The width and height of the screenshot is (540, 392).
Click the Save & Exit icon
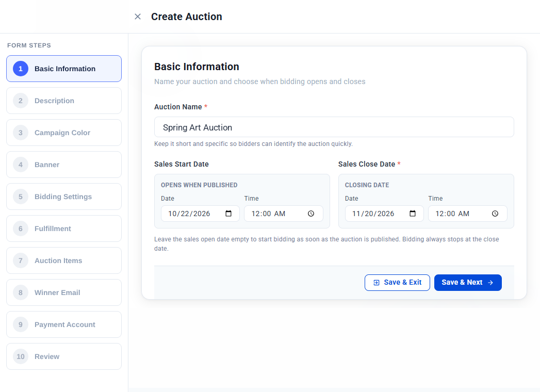click(377, 283)
